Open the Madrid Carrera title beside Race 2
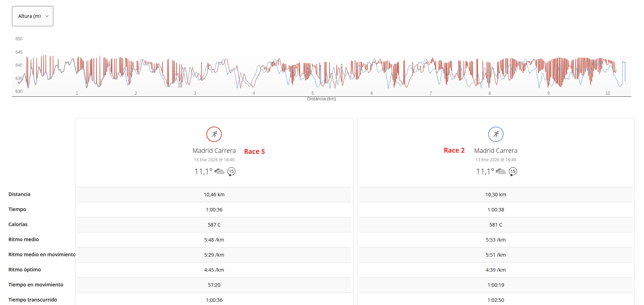 click(x=496, y=151)
